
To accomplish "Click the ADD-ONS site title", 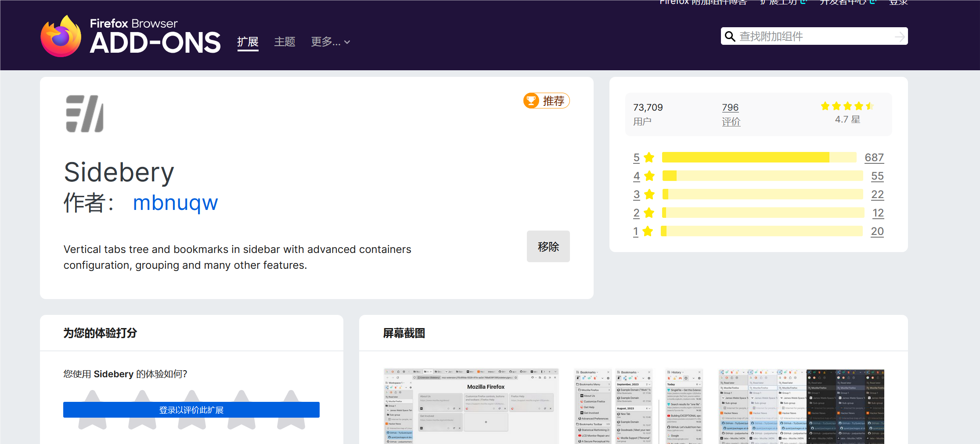I will point(155,43).
